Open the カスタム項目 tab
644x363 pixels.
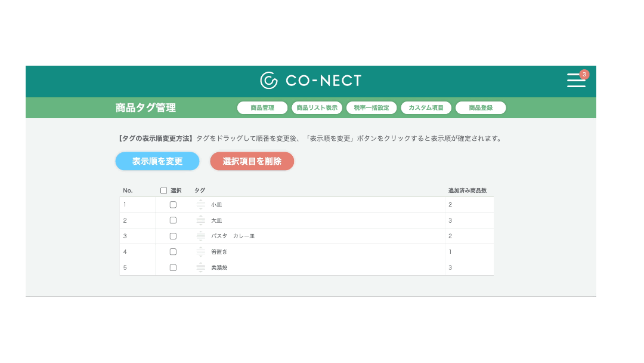coord(426,107)
